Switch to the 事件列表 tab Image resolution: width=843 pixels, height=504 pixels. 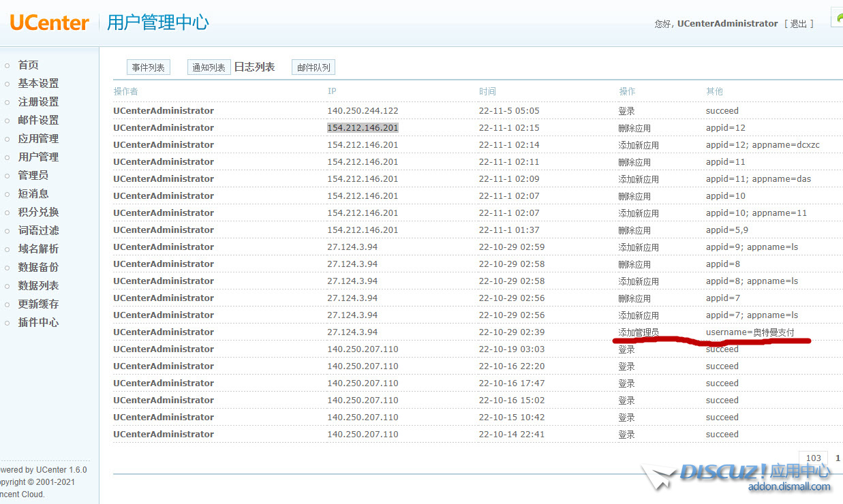click(x=149, y=67)
